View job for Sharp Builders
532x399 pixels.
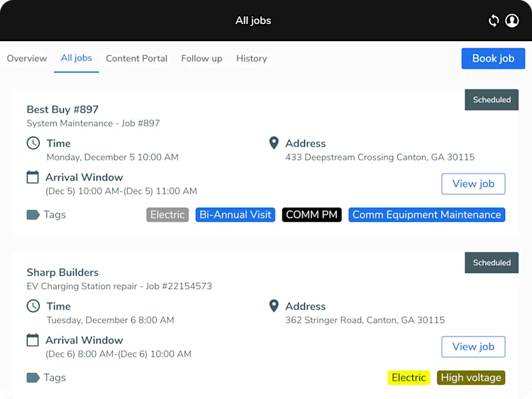[x=473, y=347]
